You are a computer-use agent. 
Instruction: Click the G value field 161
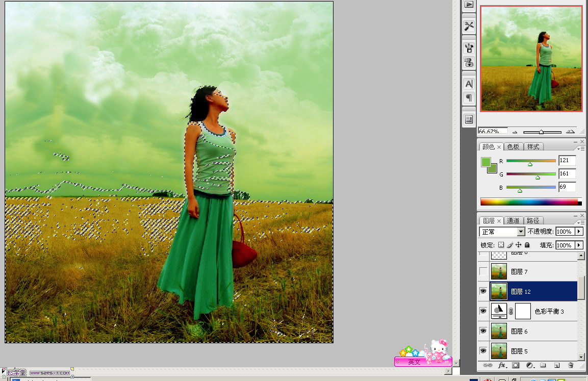point(567,173)
